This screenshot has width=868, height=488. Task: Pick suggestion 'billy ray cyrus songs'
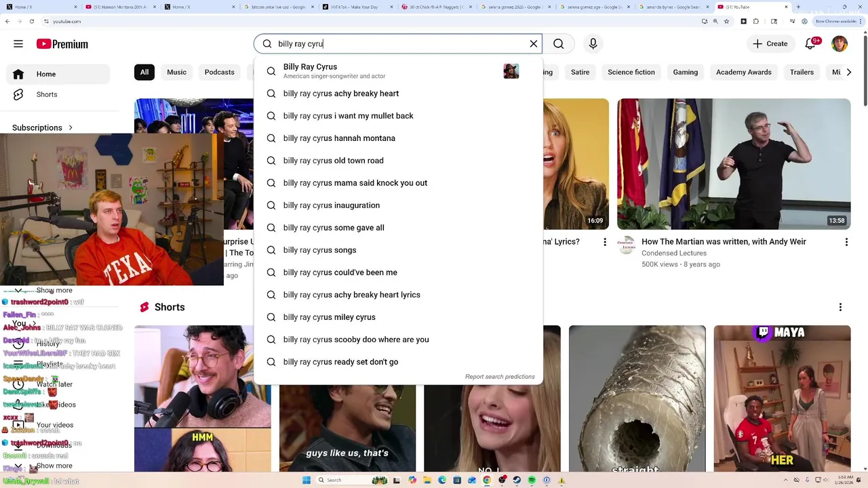(x=398, y=250)
